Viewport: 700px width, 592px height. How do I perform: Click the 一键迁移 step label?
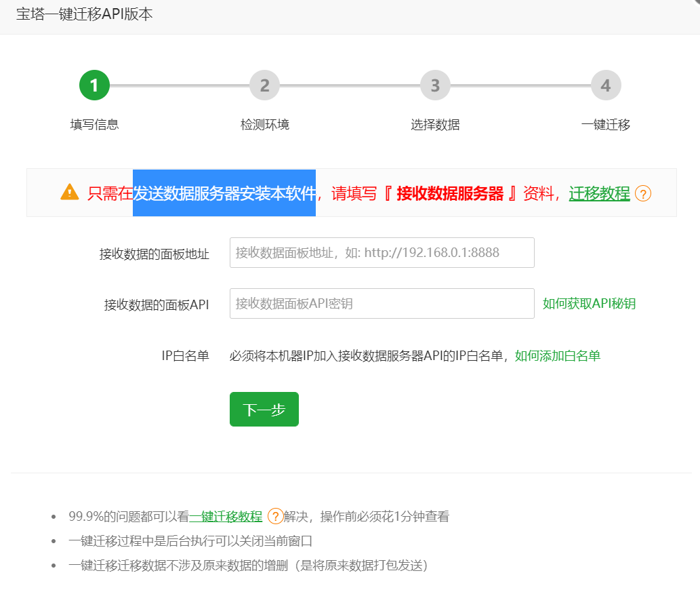pyautogui.click(x=606, y=124)
